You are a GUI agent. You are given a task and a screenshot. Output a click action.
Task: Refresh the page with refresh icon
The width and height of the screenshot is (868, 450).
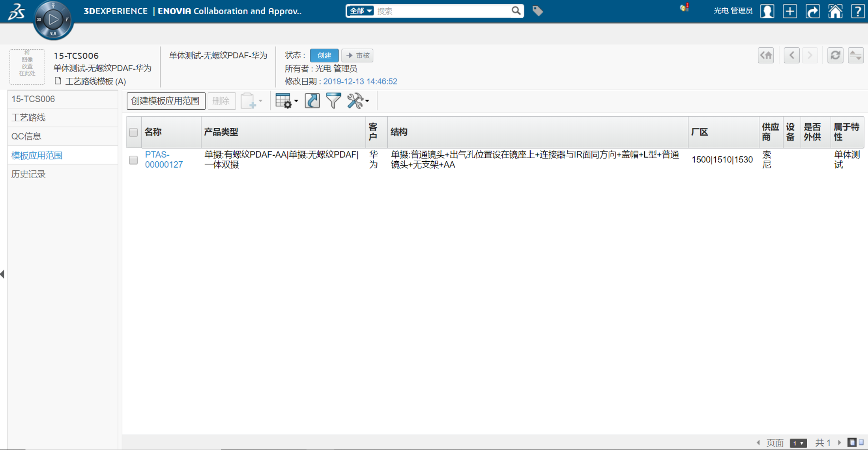[835, 55]
